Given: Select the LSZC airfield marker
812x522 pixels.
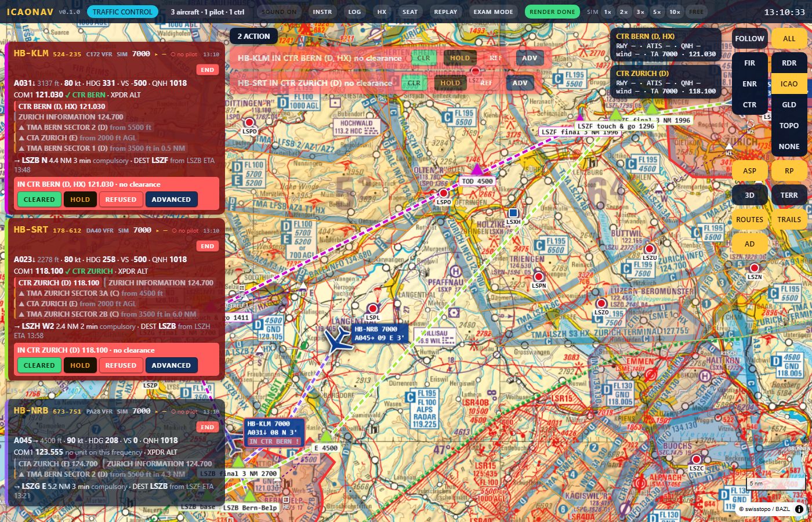Looking at the screenshot, I should [697, 459].
